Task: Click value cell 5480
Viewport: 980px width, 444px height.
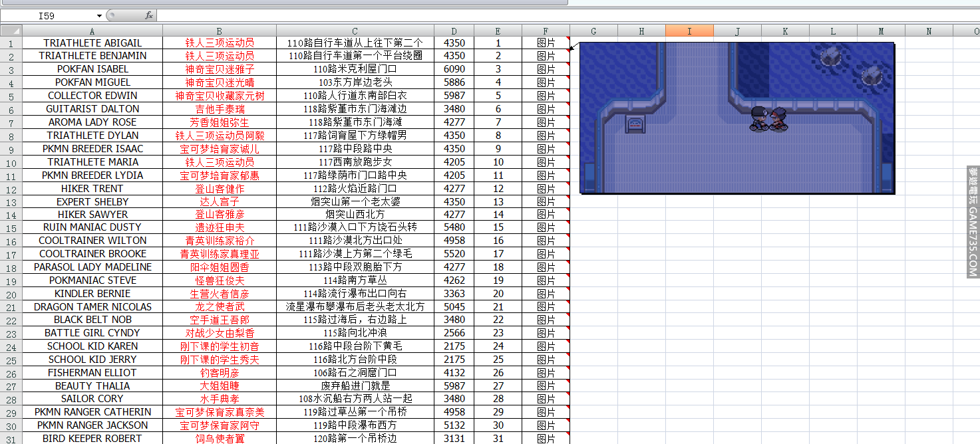Action: coord(454,227)
